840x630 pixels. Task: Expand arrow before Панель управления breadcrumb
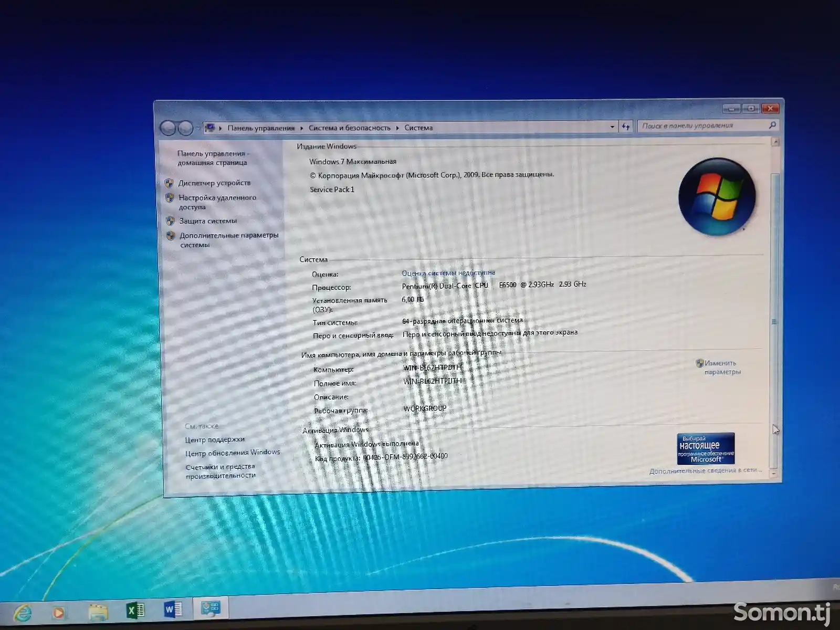[220, 128]
